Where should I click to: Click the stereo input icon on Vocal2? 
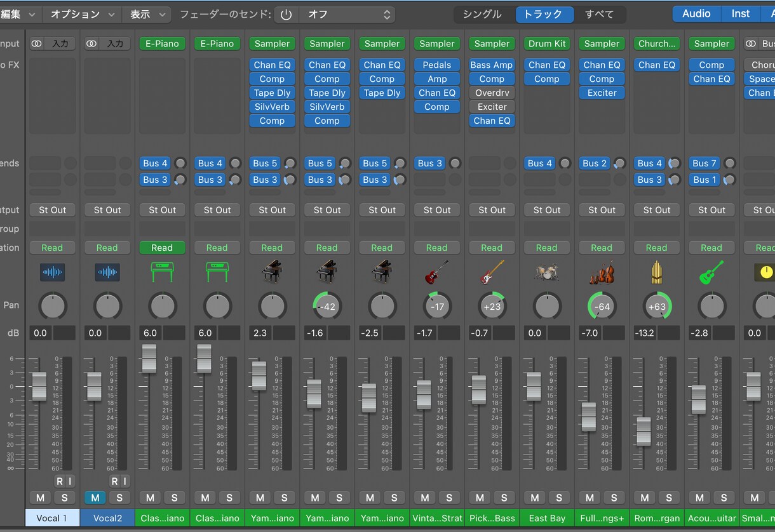point(92,43)
